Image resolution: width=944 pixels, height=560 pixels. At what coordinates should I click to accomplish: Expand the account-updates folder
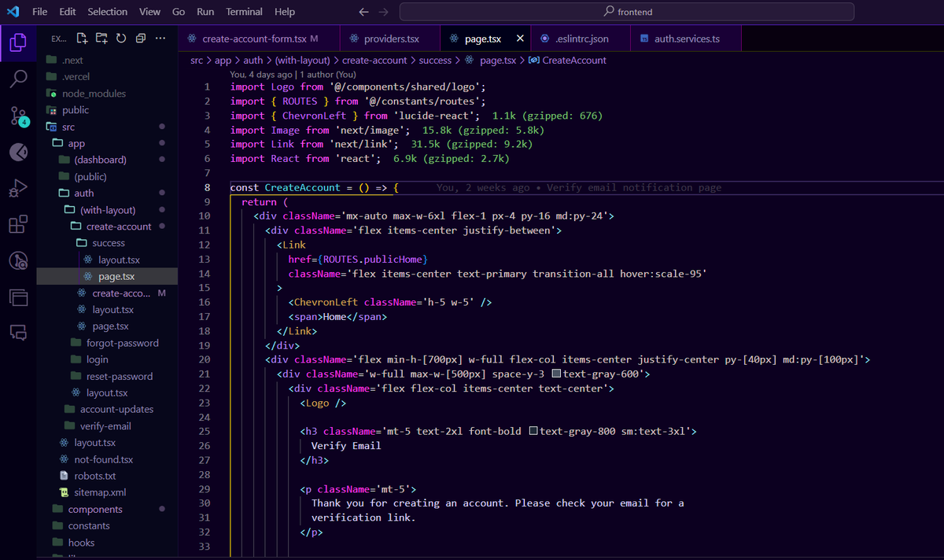pos(107,409)
